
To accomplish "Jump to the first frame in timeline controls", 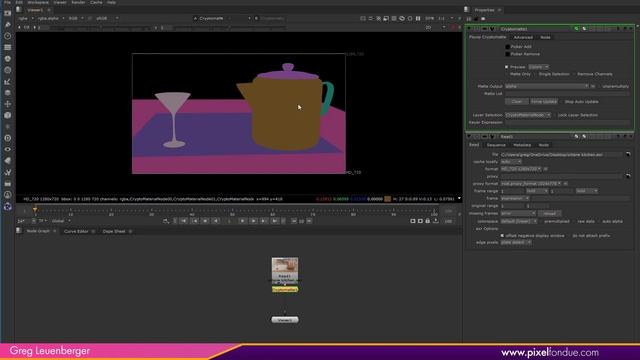I will coord(184,221).
